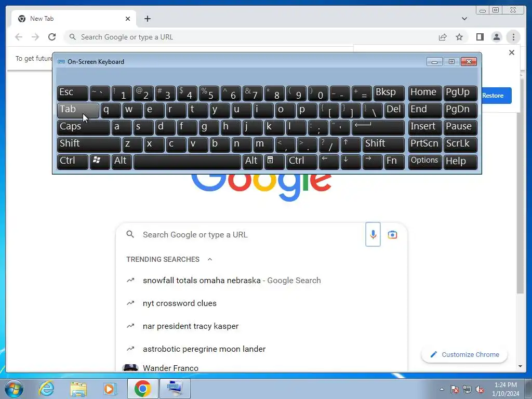The height and width of the screenshot is (399, 532).
Task: Toggle left Ctrl key
Action: 73,162
